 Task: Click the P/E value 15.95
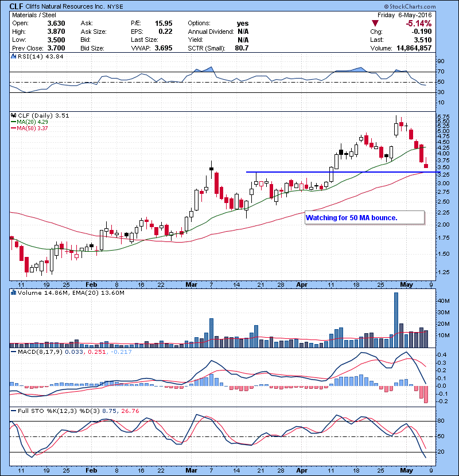[164, 24]
